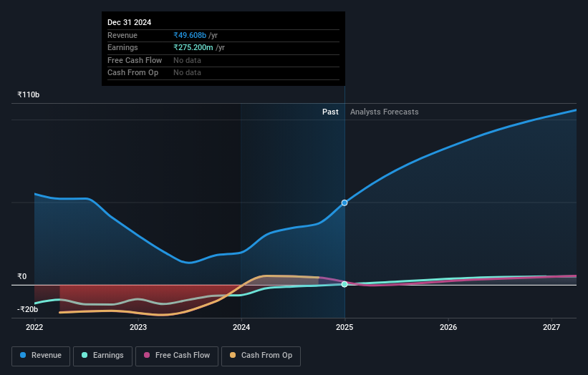Click the revenue data point at 2025
The width and height of the screenshot is (588, 375).
344,203
